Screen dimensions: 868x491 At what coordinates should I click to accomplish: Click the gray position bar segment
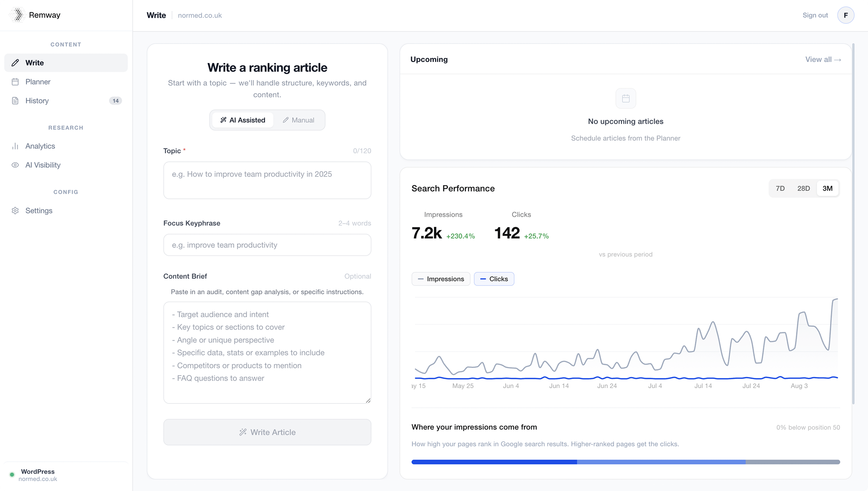pyautogui.click(x=793, y=462)
